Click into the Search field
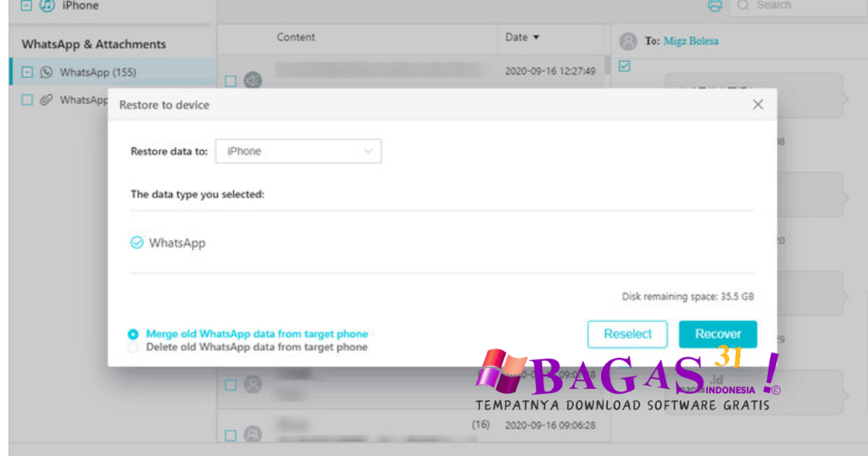This screenshot has height=456, width=868. tap(800, 6)
